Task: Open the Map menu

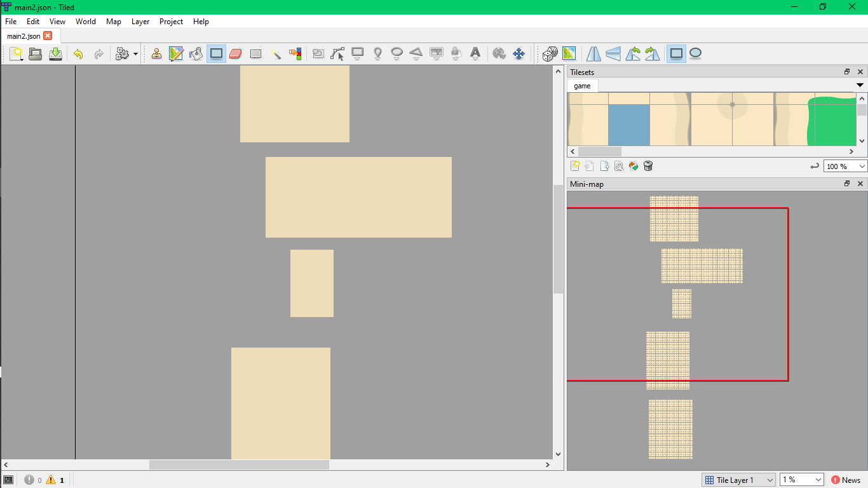Action: coord(113,21)
